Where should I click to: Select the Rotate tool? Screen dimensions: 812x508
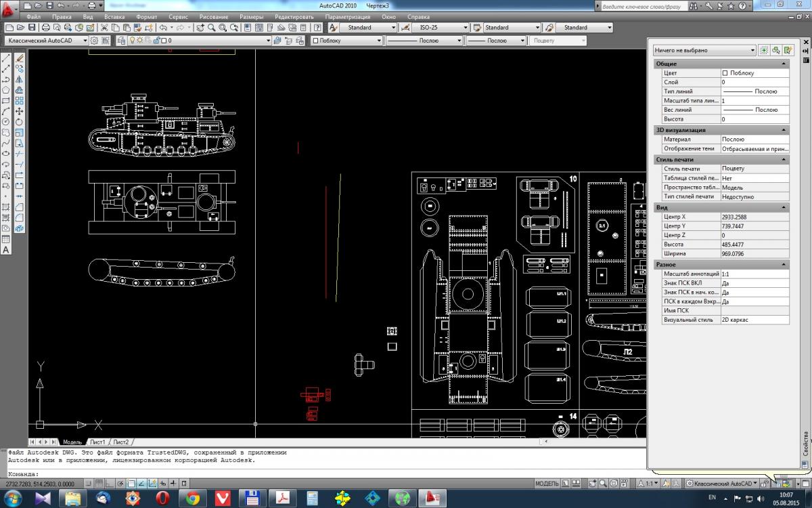pyautogui.click(x=20, y=121)
